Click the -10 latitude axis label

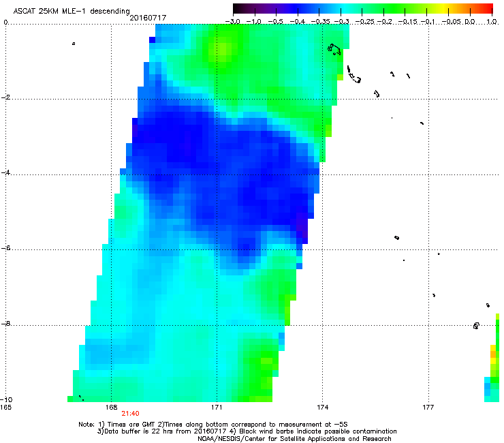point(6,400)
